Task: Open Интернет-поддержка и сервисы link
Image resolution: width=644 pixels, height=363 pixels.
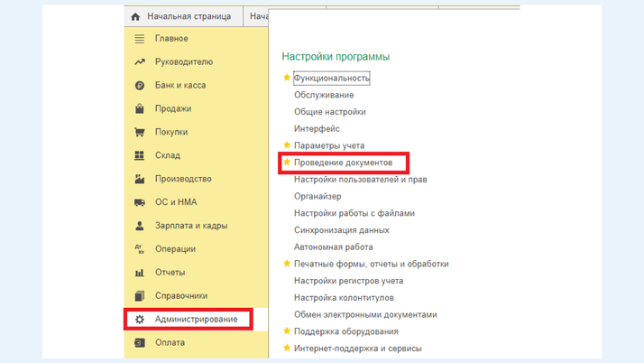Action: tap(358, 349)
